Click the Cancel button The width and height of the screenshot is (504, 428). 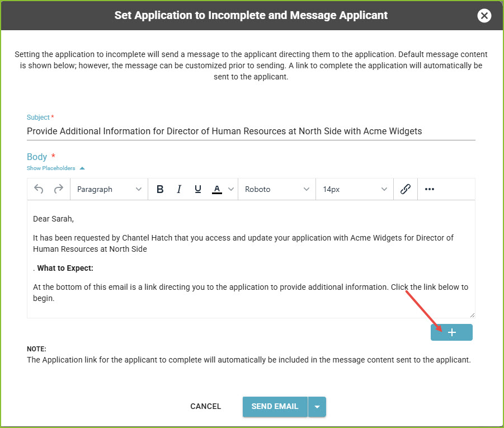(206, 406)
